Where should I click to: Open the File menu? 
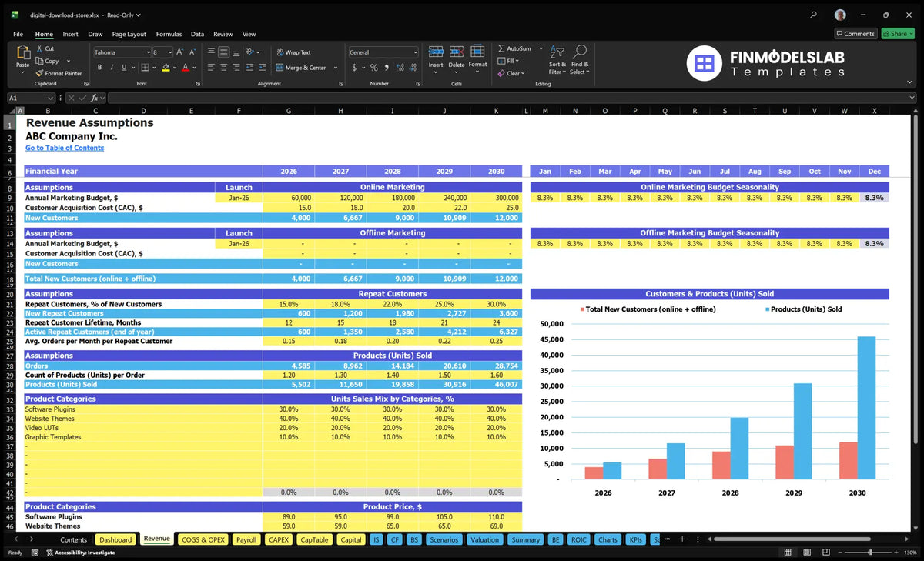(x=18, y=34)
